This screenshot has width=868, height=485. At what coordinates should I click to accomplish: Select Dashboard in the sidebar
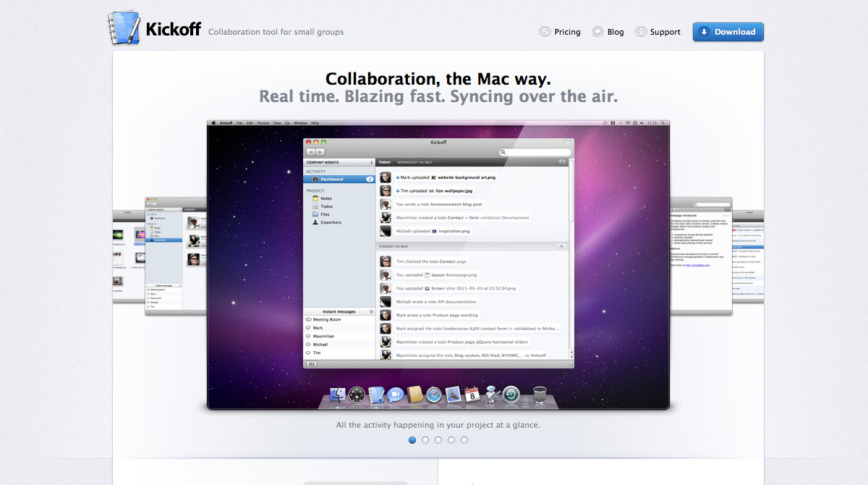coord(339,179)
